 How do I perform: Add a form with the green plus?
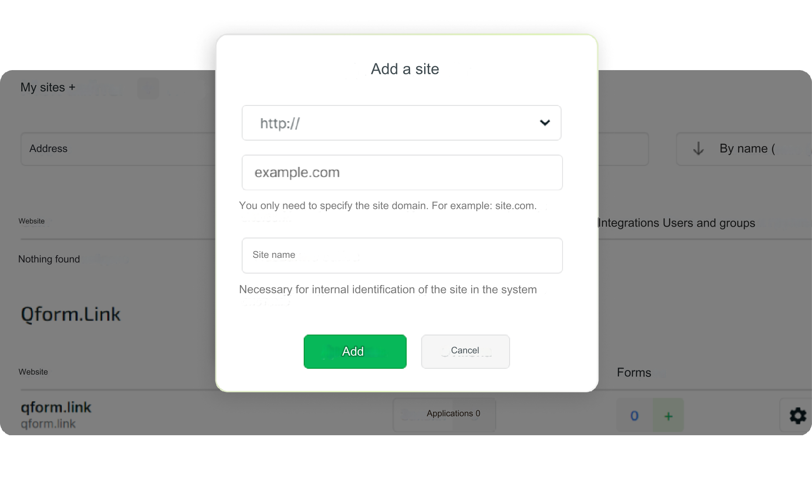(x=668, y=415)
